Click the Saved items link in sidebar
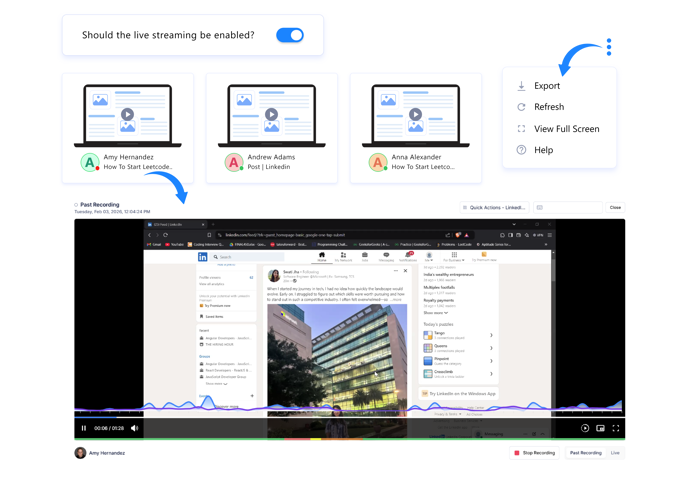This screenshot has height=488, width=700. point(212,317)
